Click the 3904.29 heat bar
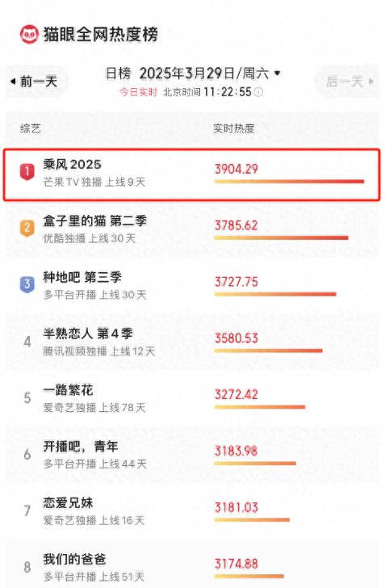 tap(289, 182)
